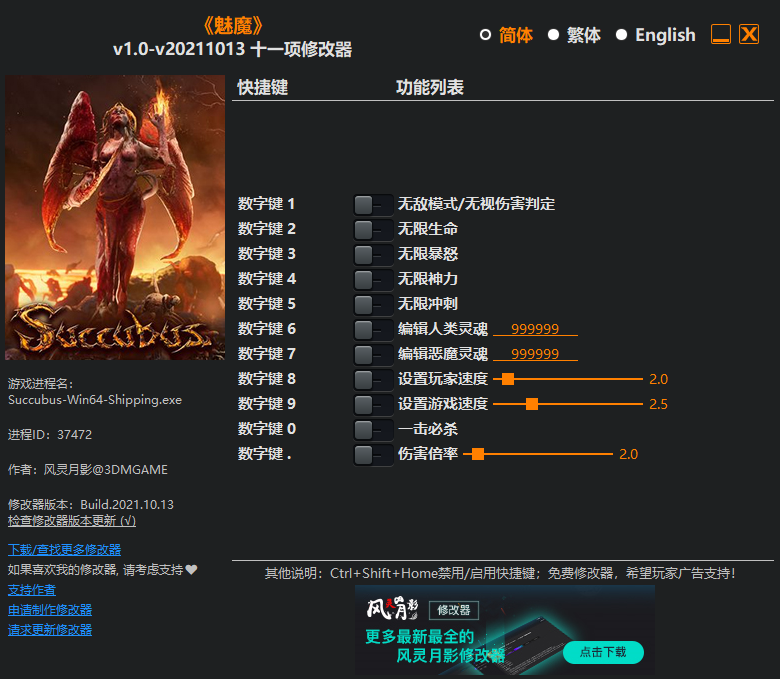Click 游戏速度 value 2.5
780x679 pixels.
659,404
